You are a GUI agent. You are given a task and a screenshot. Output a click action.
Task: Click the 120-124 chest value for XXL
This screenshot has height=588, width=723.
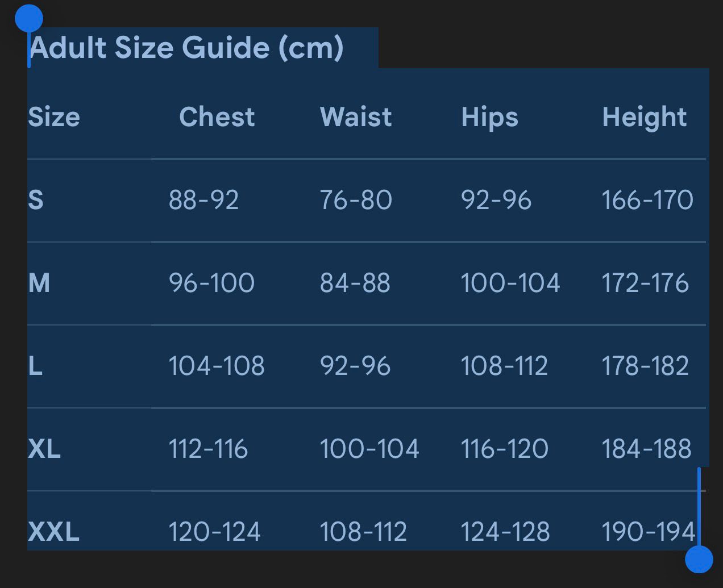point(214,532)
